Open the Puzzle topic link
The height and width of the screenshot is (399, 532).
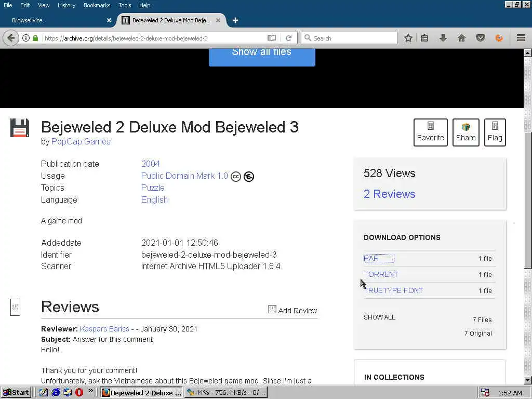(x=153, y=188)
